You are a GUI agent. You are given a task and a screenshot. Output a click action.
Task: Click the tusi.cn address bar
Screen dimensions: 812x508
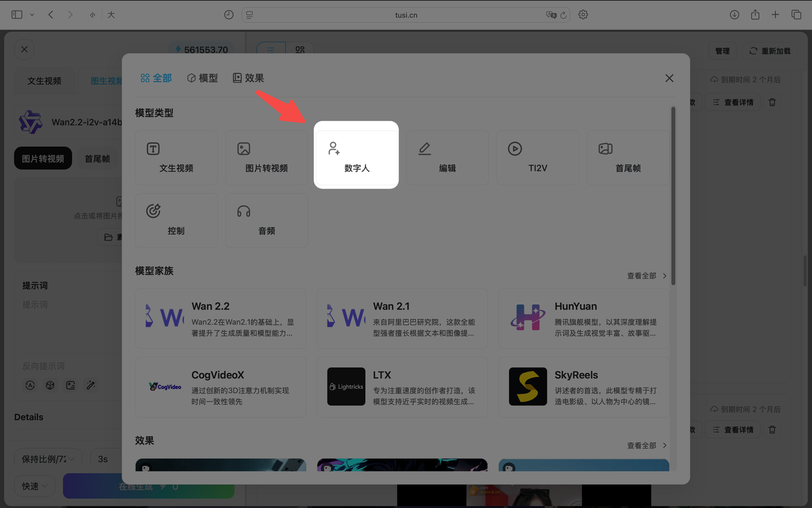(406, 15)
